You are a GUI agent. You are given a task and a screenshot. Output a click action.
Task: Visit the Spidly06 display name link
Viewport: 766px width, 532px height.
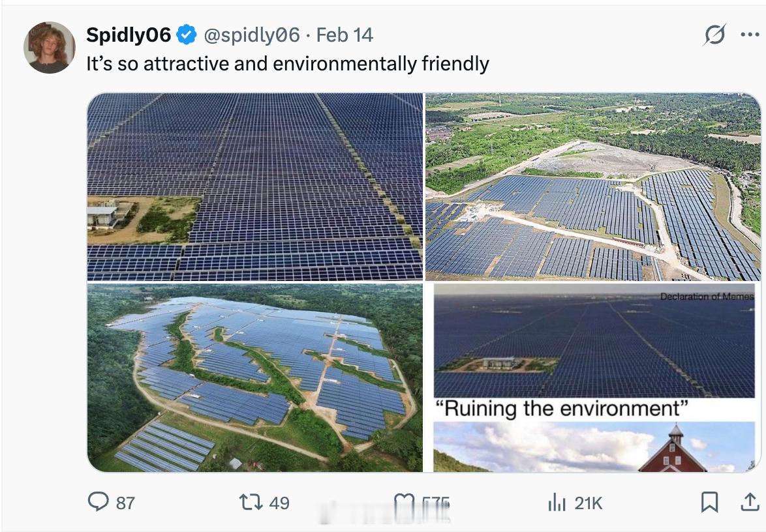pyautogui.click(x=129, y=35)
